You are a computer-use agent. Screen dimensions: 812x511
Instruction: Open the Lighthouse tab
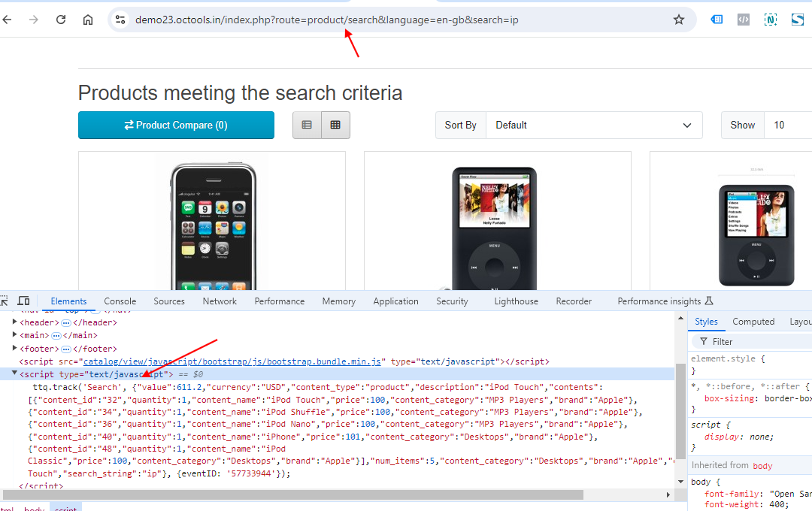[x=516, y=301]
